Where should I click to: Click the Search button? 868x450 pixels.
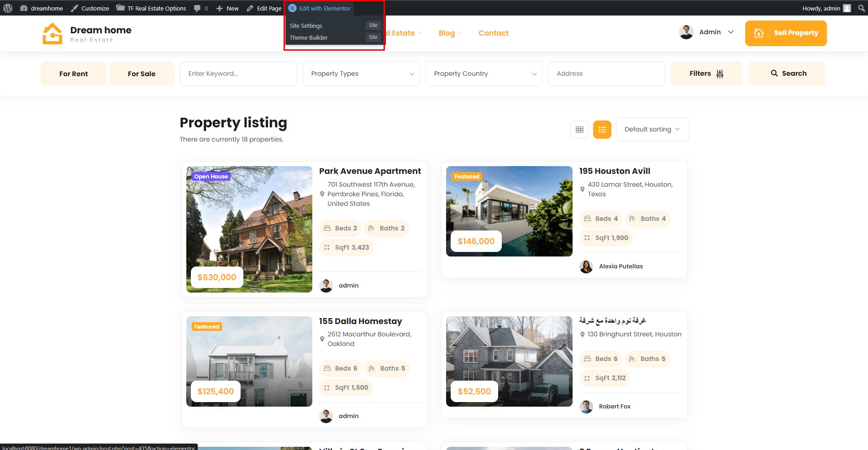pos(787,73)
